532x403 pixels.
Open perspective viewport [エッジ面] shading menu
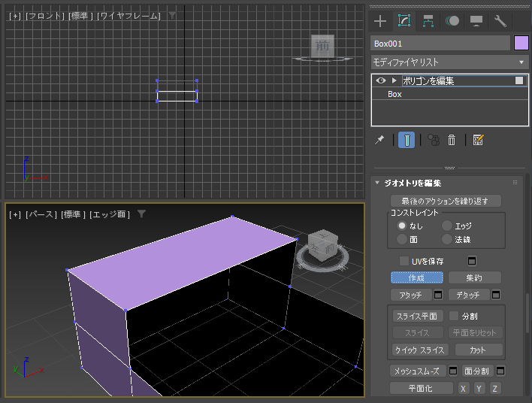click(110, 214)
